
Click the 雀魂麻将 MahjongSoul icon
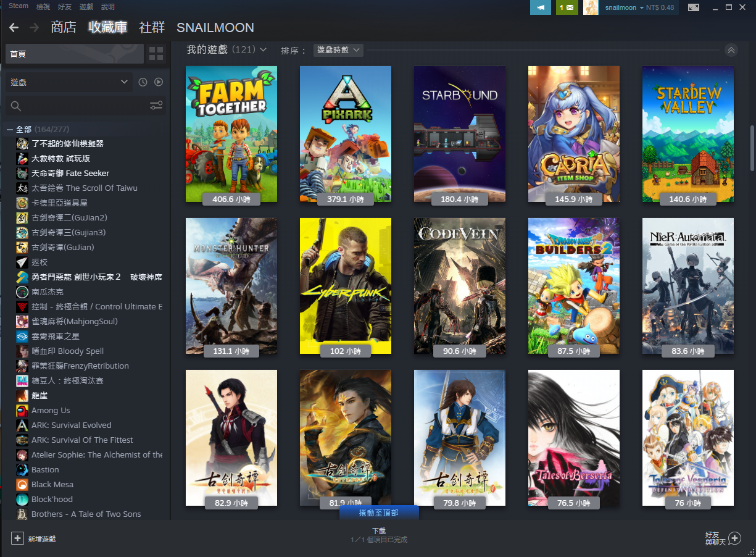[x=22, y=322]
